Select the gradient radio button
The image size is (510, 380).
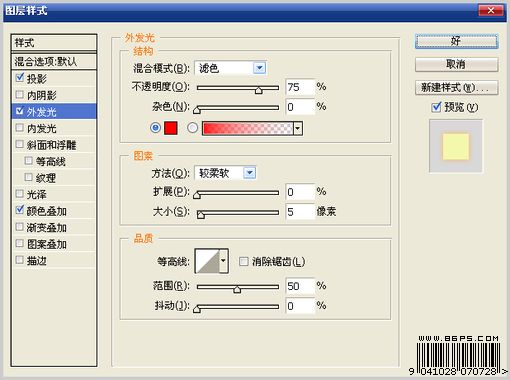[192, 128]
